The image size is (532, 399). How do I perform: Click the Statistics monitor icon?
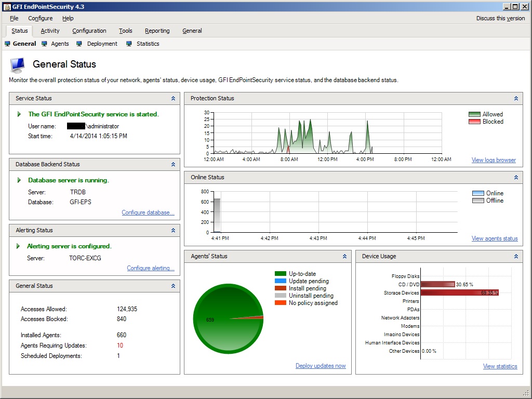click(x=129, y=44)
